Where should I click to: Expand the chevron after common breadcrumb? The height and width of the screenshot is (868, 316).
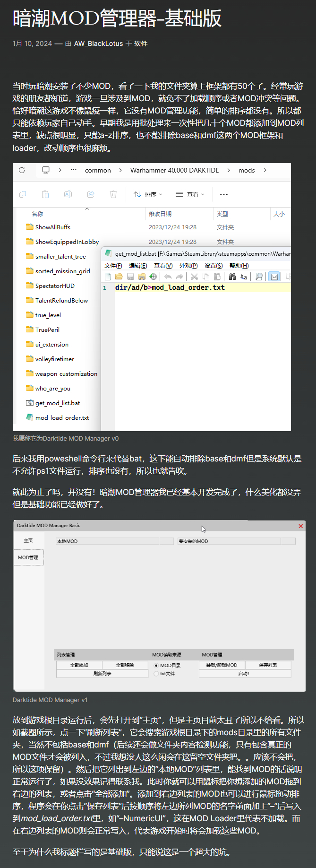pos(120,170)
